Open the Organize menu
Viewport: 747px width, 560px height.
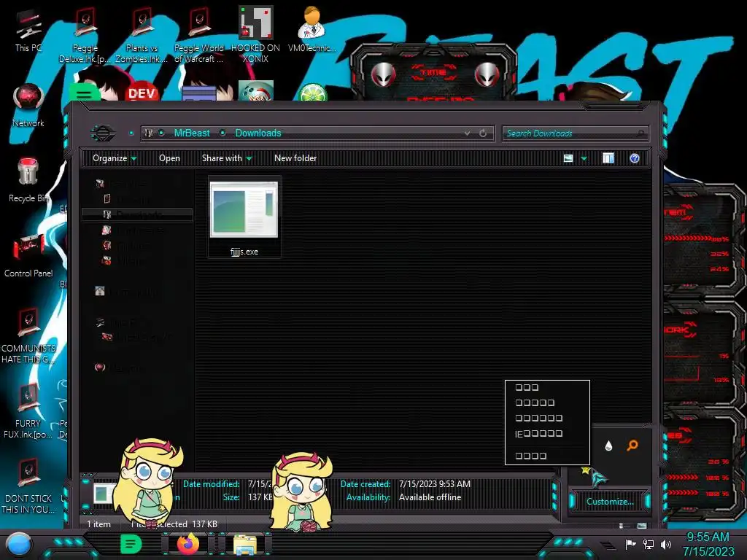point(115,158)
